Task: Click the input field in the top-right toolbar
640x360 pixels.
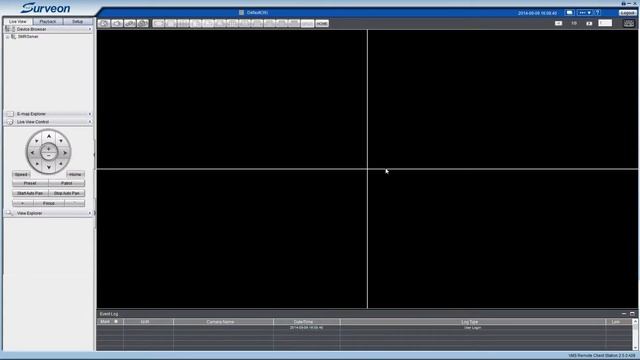Action: coord(605,23)
